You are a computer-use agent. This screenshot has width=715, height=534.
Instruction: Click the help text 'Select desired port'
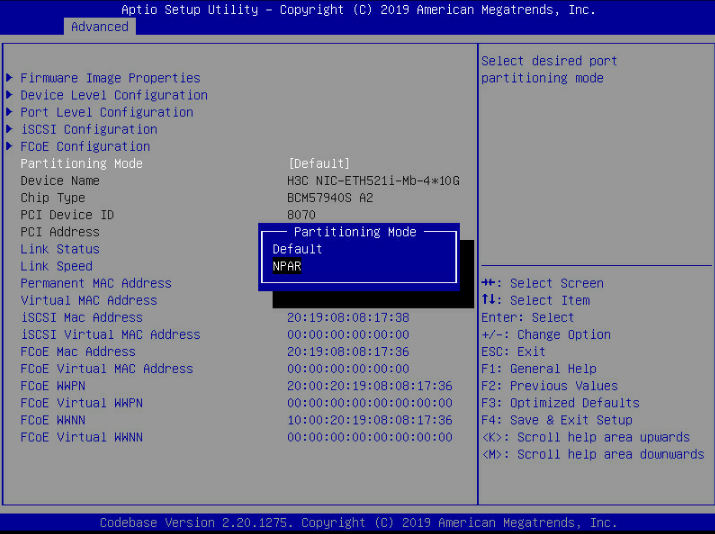[x=549, y=61]
